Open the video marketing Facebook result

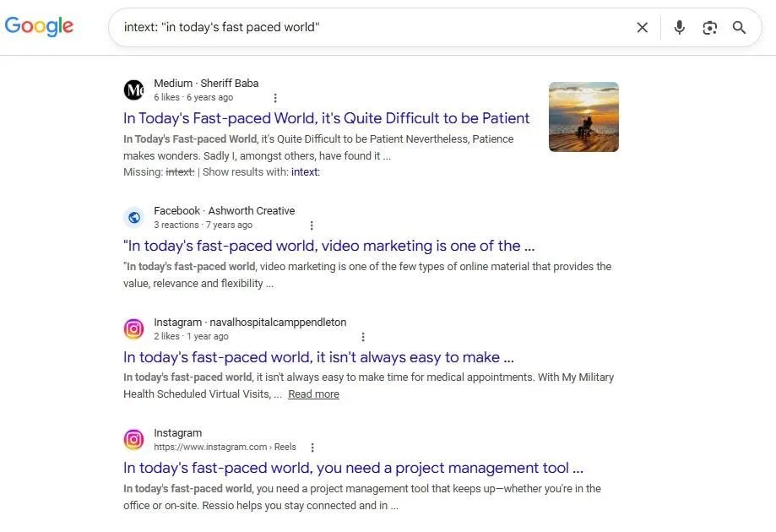point(328,246)
